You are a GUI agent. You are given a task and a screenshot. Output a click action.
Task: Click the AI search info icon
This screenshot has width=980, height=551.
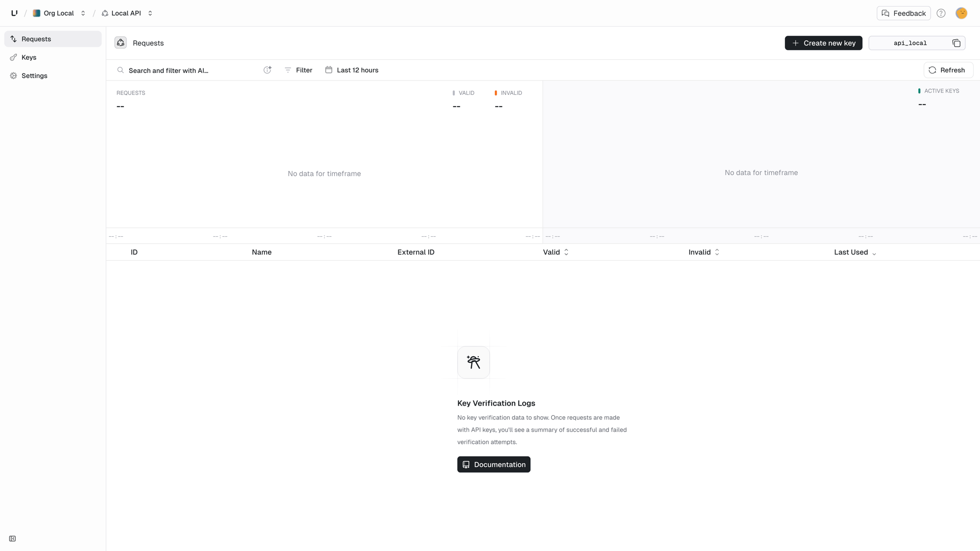point(267,70)
